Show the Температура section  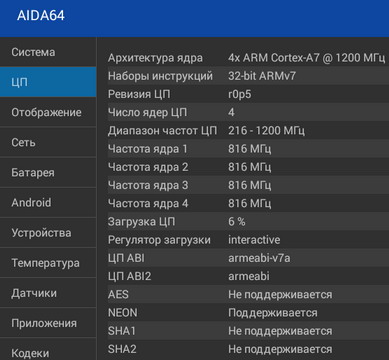[48, 263]
